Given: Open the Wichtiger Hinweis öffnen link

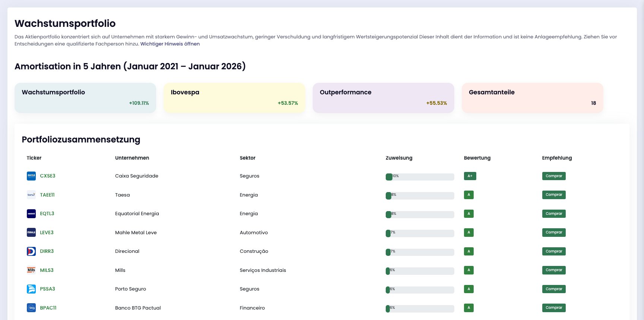Looking at the screenshot, I should click(x=170, y=44).
